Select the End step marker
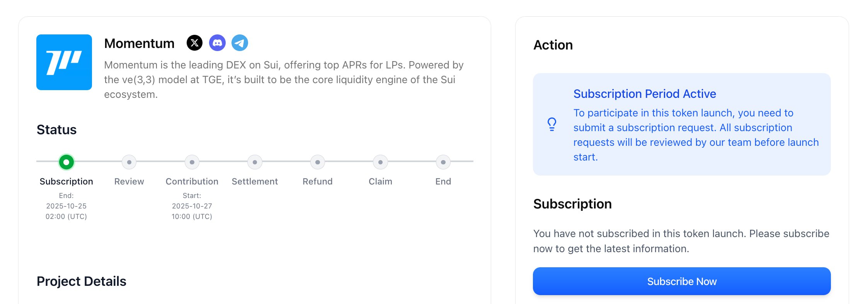 pos(443,162)
